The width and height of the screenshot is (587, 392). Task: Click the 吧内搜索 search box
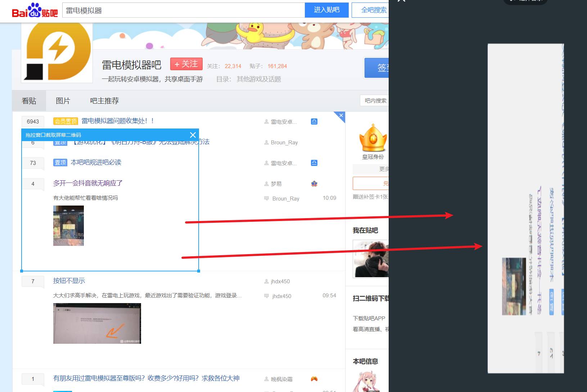tap(374, 101)
